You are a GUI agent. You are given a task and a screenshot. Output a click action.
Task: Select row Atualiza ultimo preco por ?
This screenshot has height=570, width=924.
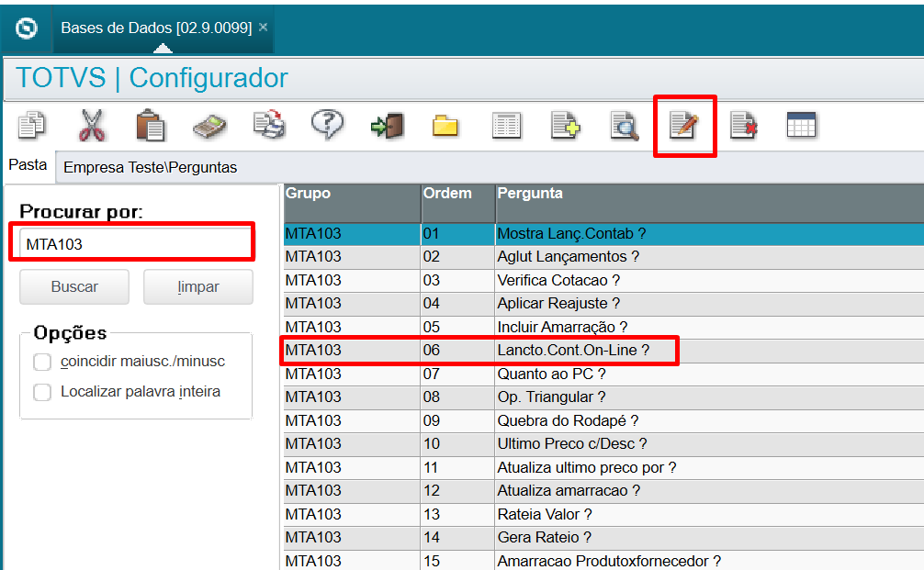tap(603, 467)
